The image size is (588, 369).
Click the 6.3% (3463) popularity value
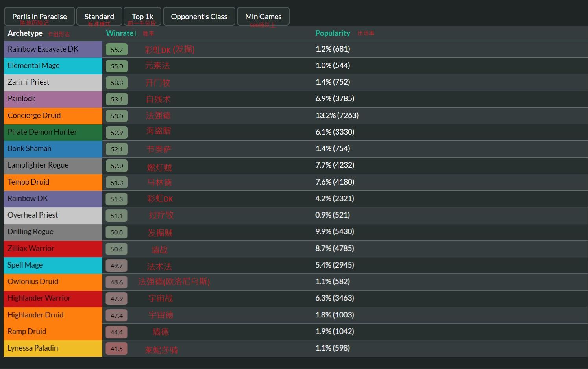pos(335,298)
